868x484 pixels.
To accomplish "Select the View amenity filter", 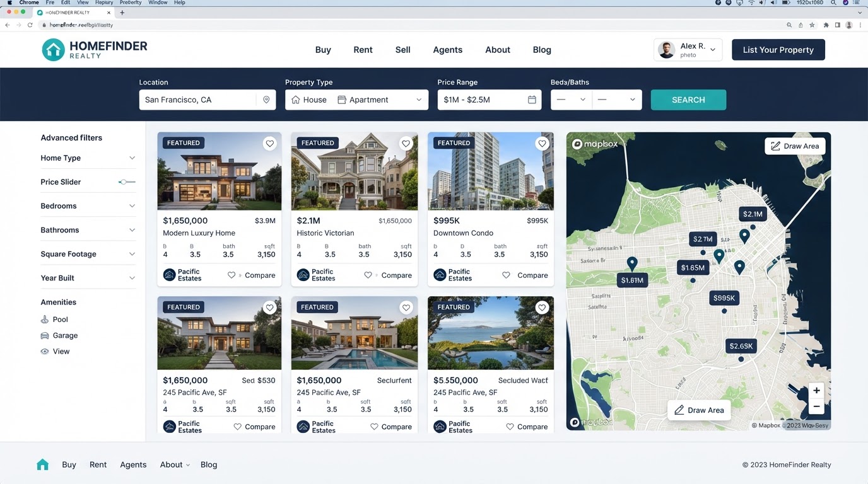I will pos(55,351).
